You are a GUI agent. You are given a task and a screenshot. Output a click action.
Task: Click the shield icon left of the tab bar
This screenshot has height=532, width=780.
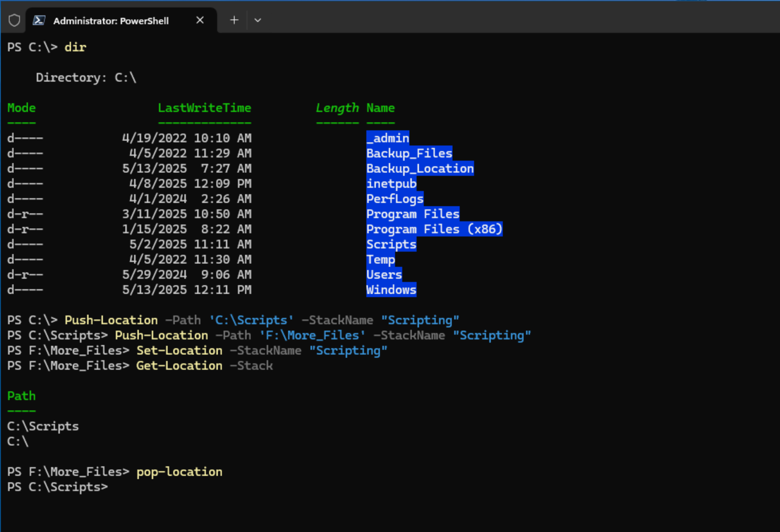point(14,20)
